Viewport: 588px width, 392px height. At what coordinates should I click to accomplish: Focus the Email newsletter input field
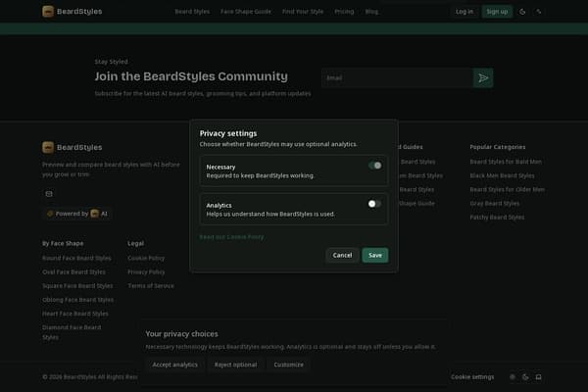click(398, 78)
